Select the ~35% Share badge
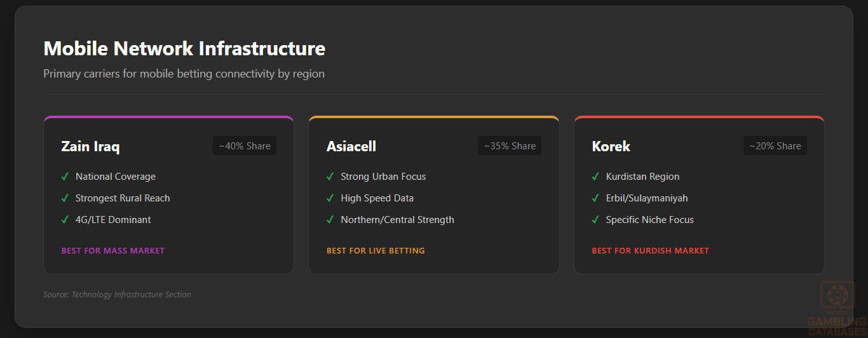The height and width of the screenshot is (338, 868). coord(510,146)
